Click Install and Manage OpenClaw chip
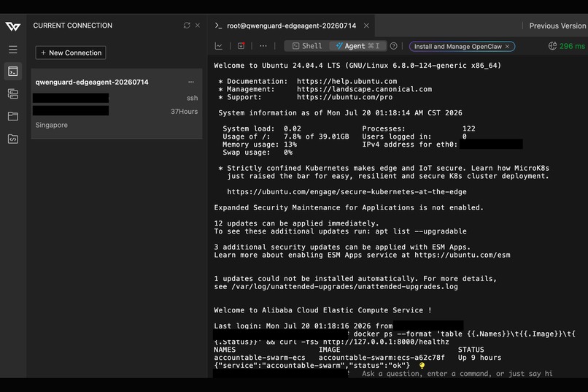This screenshot has height=392, width=588. point(458,47)
